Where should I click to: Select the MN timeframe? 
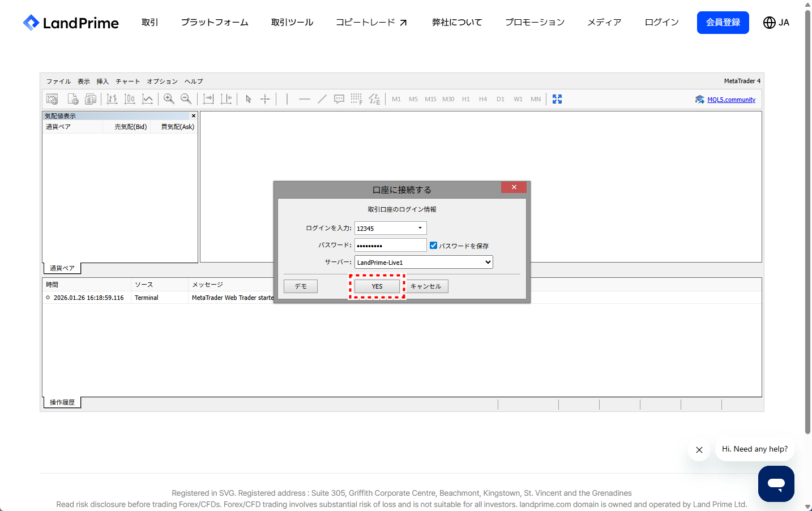[x=536, y=99]
